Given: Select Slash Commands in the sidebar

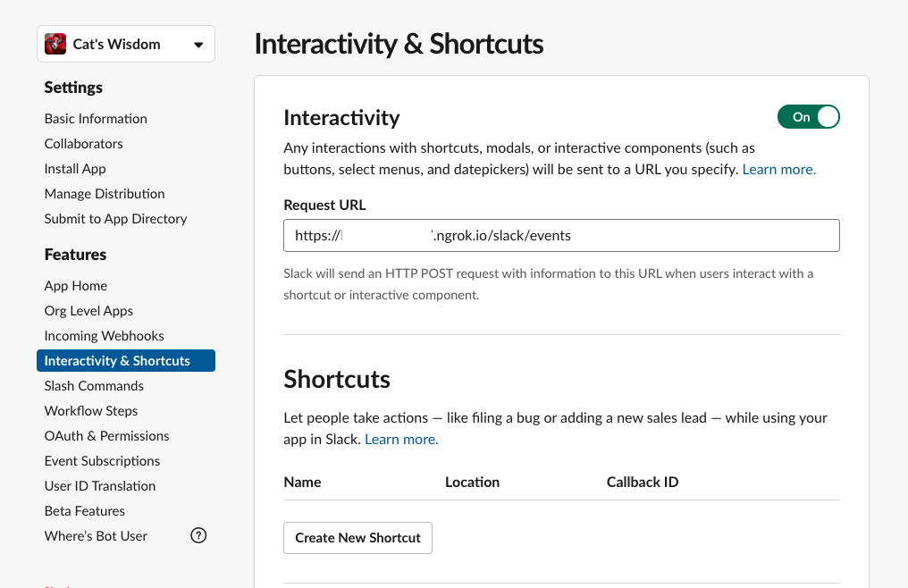Looking at the screenshot, I should pyautogui.click(x=94, y=386).
